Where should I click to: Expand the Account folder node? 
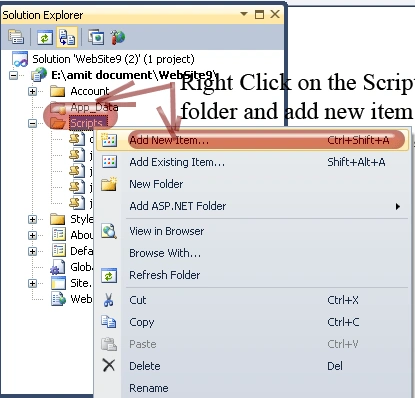(x=32, y=91)
